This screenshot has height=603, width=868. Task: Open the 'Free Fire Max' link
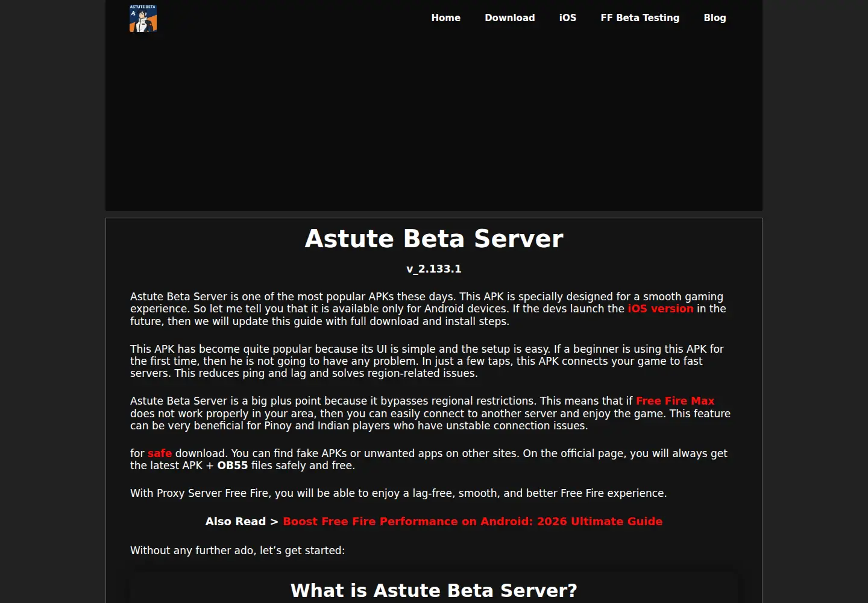(675, 401)
